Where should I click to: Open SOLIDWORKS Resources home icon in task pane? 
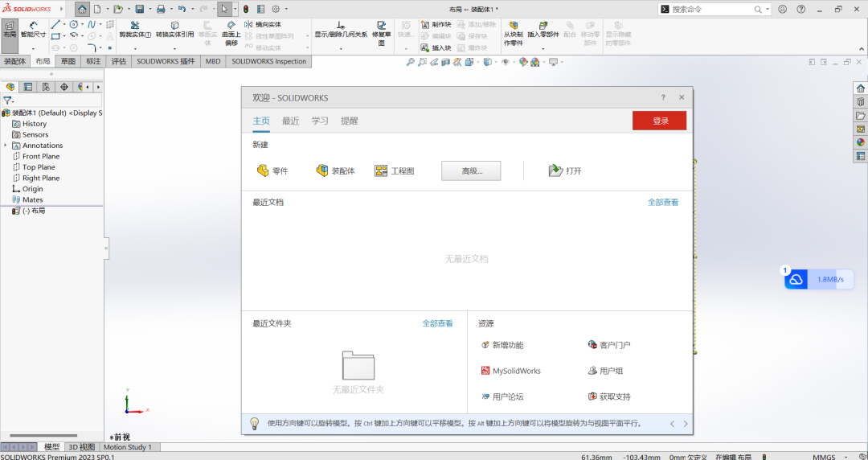[x=860, y=88]
